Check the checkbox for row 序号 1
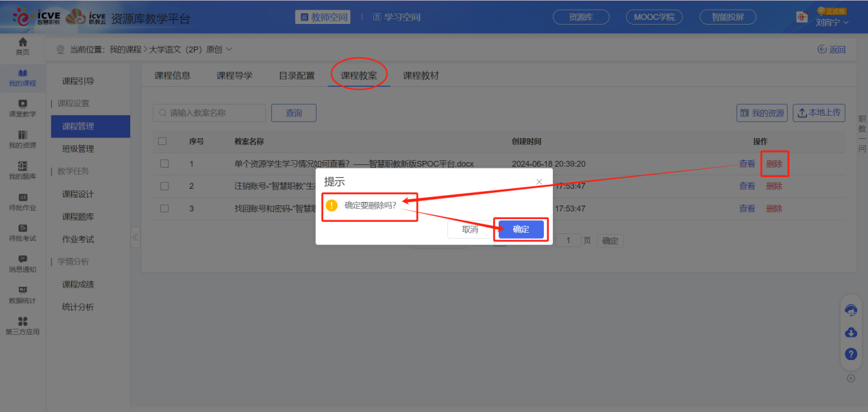The image size is (868, 412). (x=164, y=164)
